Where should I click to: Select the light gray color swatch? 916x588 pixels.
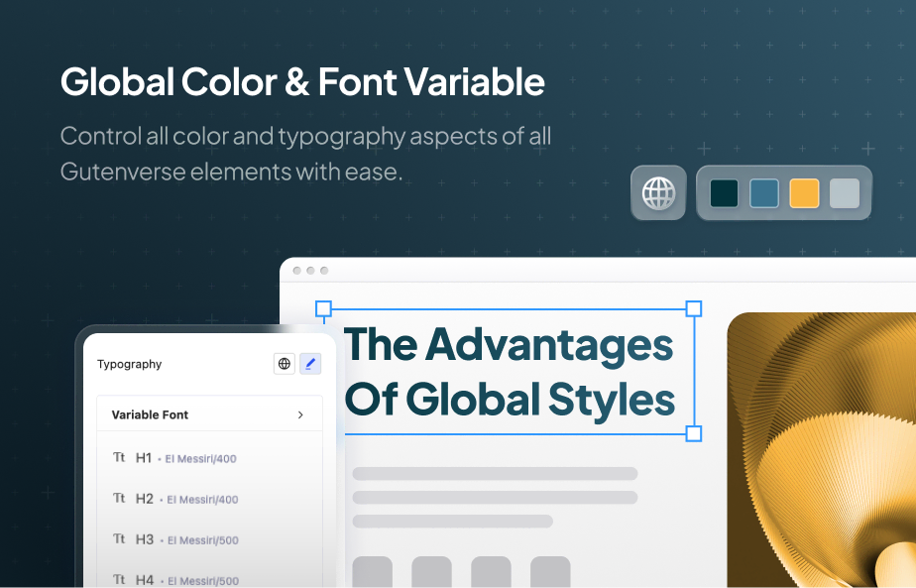coord(844,192)
